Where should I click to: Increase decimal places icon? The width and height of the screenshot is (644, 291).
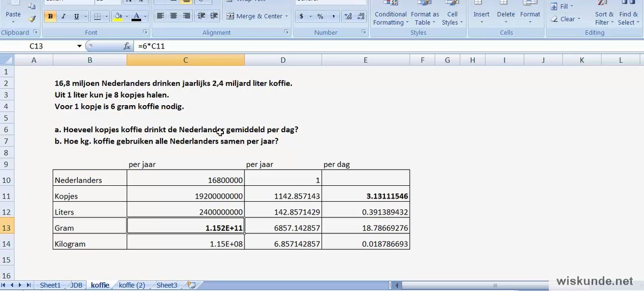[x=349, y=16]
